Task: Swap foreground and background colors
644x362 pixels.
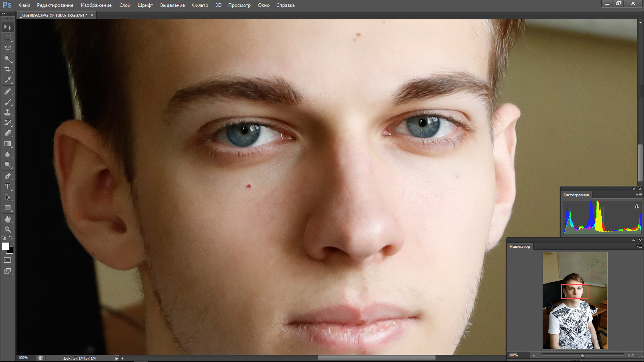Action: pos(11,239)
